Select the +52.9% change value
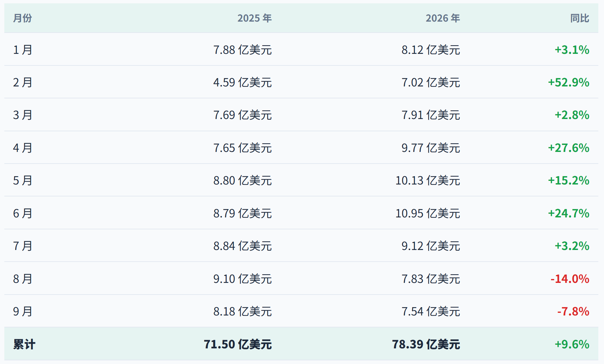The height and width of the screenshot is (364, 604). (x=569, y=82)
